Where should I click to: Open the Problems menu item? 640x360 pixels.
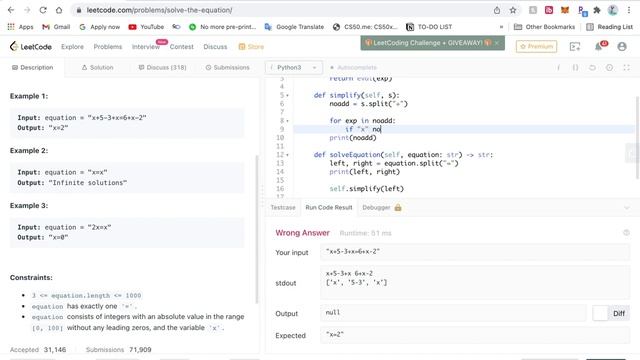(108, 47)
